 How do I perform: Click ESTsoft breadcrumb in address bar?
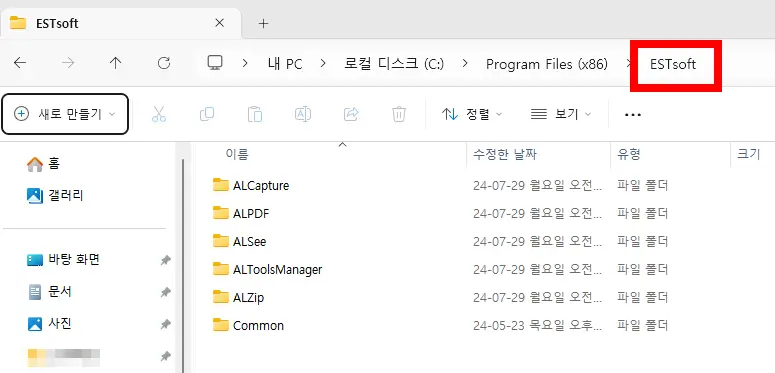coord(673,64)
